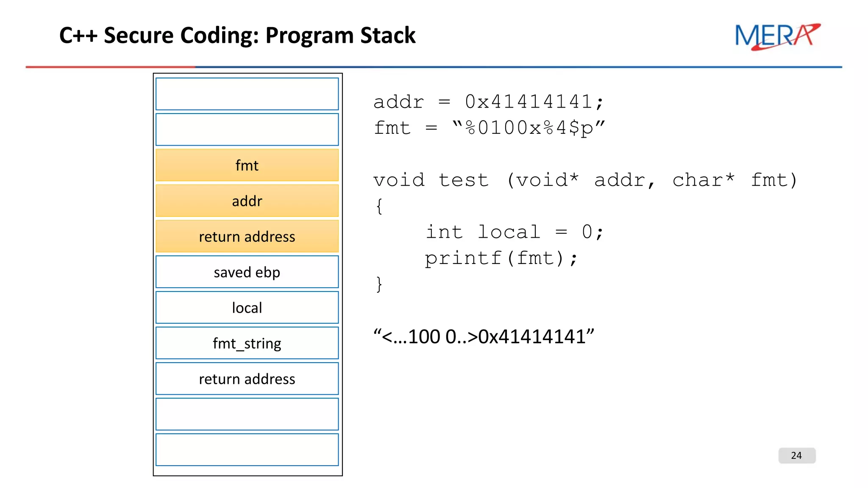Click the void test function signature
This screenshot has height=488, width=868.
point(585,180)
